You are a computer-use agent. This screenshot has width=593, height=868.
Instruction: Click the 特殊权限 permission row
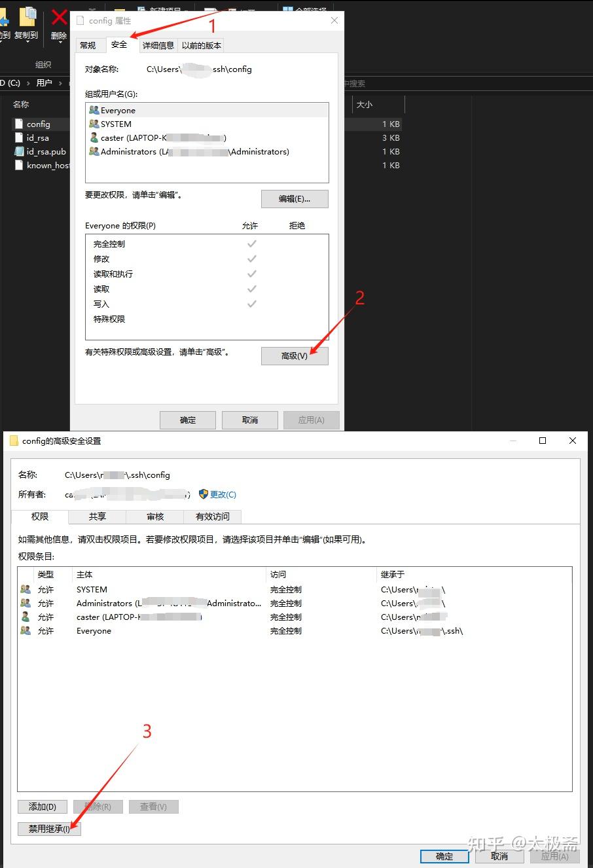(207, 319)
